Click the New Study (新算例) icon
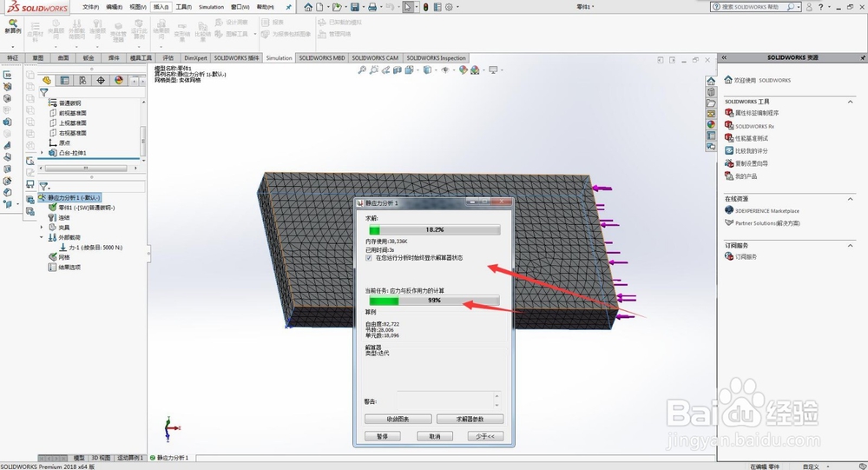The width and height of the screenshot is (868, 470). [x=12, y=26]
